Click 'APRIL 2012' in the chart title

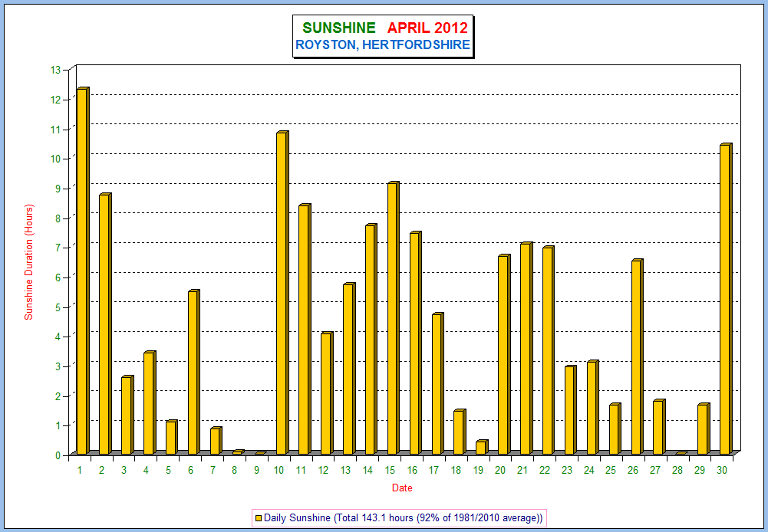[427, 28]
